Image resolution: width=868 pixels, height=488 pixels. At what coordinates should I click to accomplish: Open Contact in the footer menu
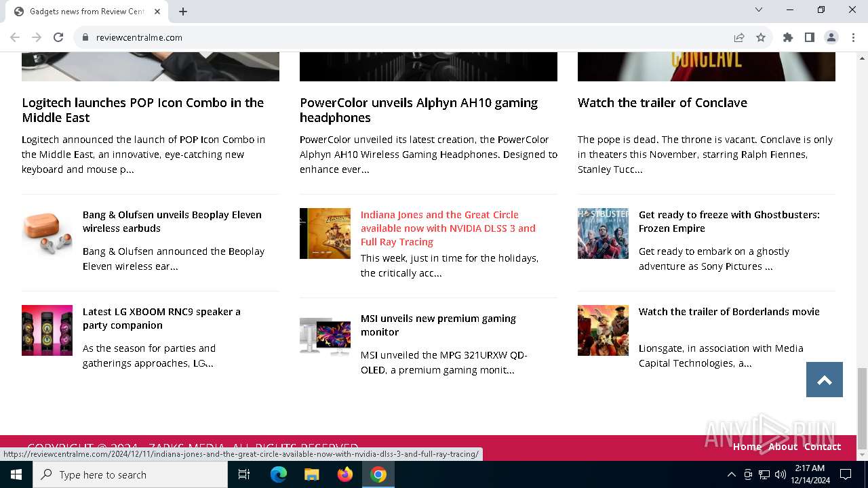point(823,447)
